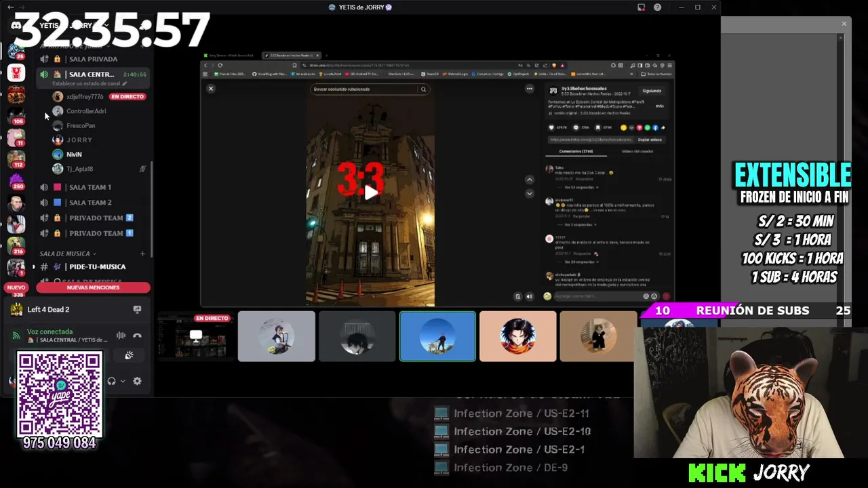Click Buscar contenido relacionado search field
Image resolution: width=868 pixels, height=488 pixels.
coord(364,89)
